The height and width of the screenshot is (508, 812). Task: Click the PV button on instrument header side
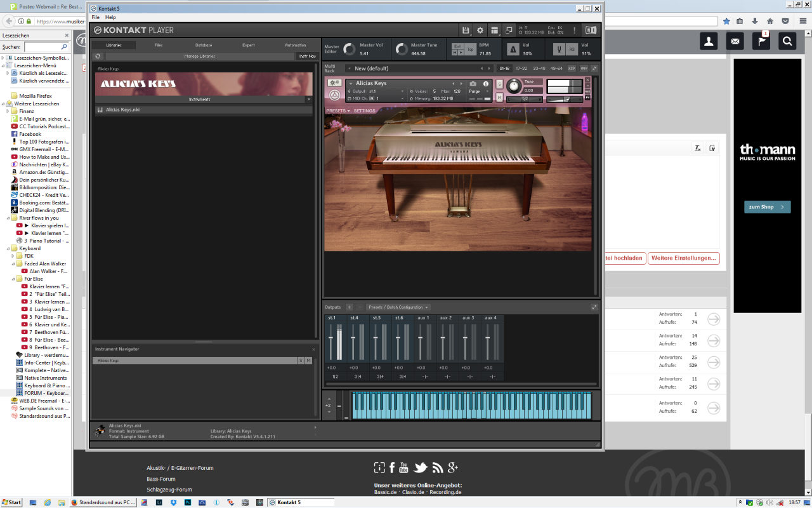coord(587,98)
